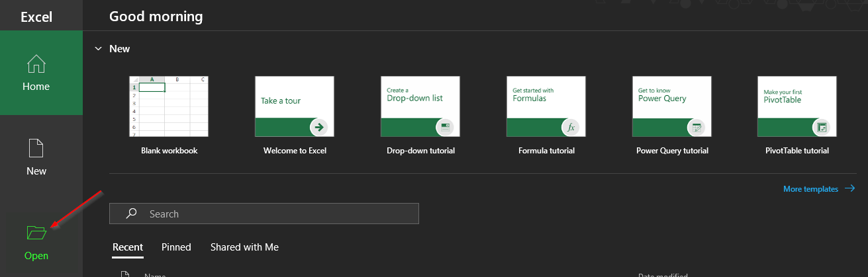Click the magnifier icon in Search box
868x277 pixels.
(132, 214)
